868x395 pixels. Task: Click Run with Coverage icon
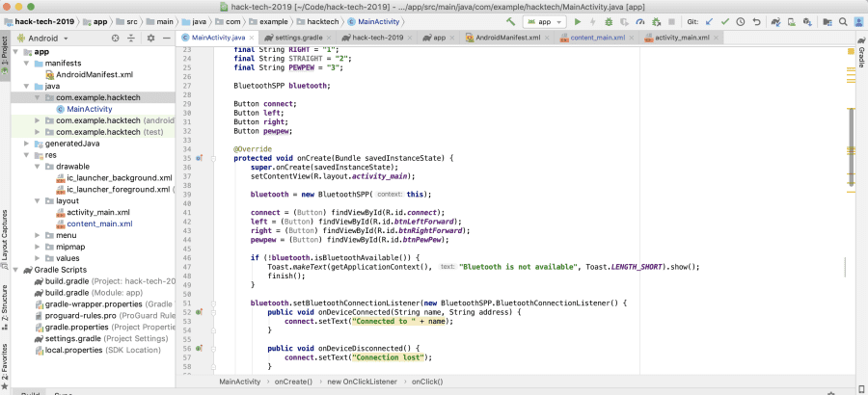click(x=624, y=22)
